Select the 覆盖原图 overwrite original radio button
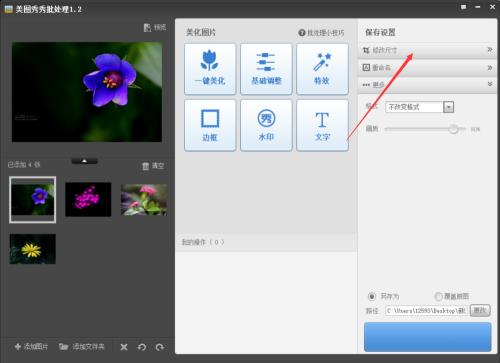Viewport: 500px width, 363px height. pos(438,296)
